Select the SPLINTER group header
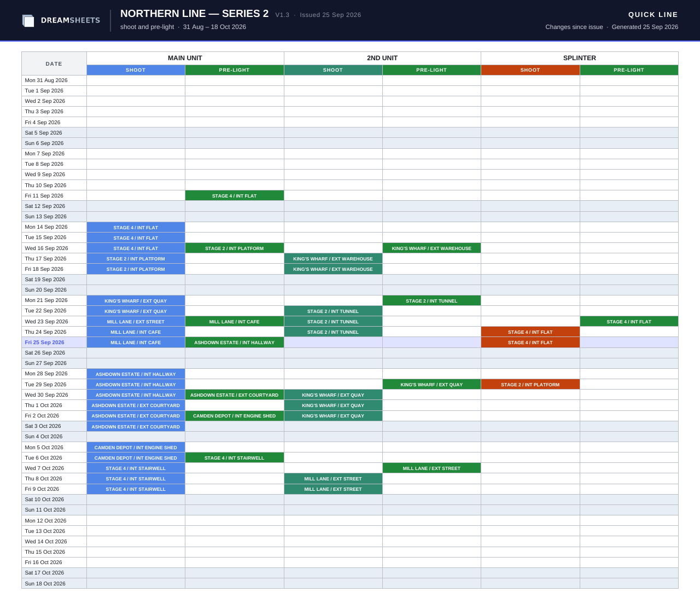This screenshot has width=700, height=615. [x=580, y=58]
